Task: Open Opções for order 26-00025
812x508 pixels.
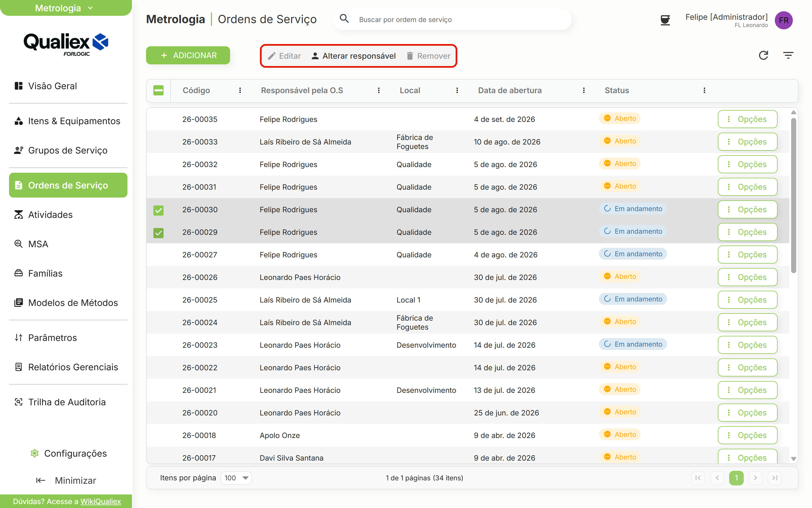Action: (747, 299)
